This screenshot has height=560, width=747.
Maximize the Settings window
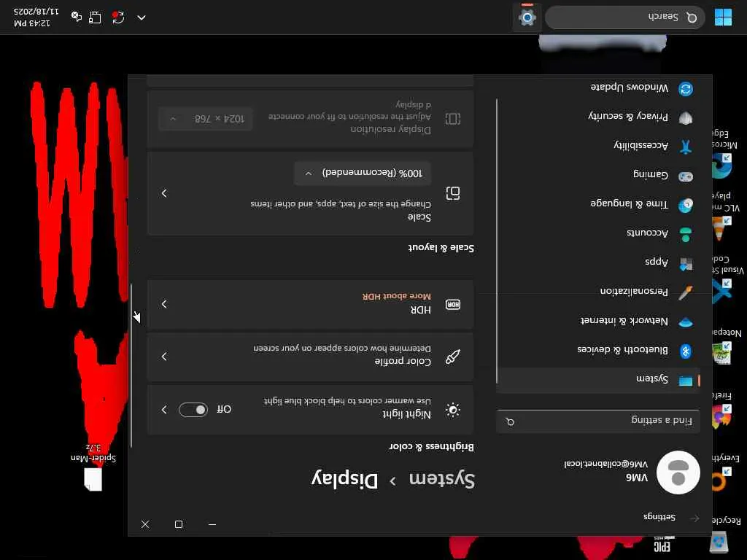coord(179,524)
